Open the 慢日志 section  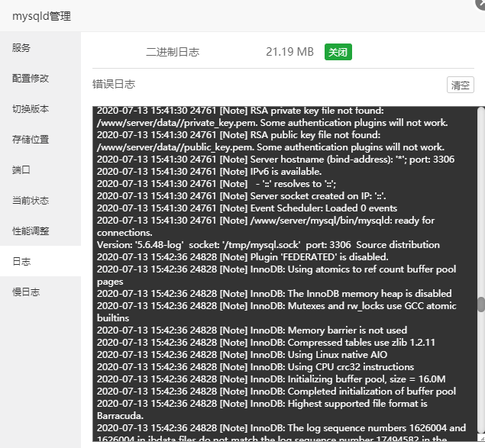40,292
